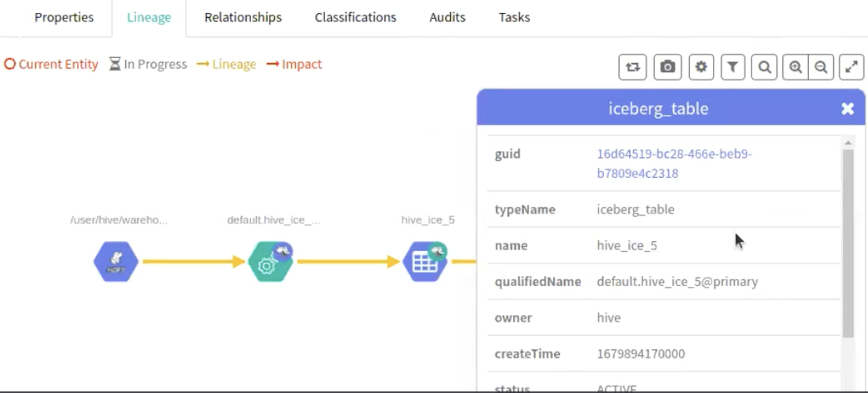Screen dimensions: 868x393
Task: Switch to the Properties tab
Action: pos(64,17)
